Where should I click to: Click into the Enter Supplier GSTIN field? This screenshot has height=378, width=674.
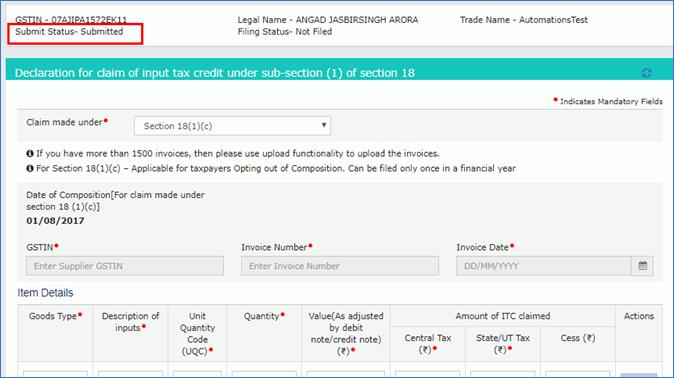click(x=125, y=266)
